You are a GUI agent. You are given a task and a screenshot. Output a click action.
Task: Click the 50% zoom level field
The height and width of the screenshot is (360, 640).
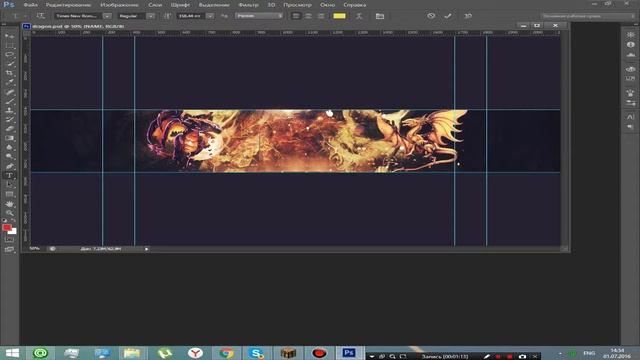click(x=35, y=249)
